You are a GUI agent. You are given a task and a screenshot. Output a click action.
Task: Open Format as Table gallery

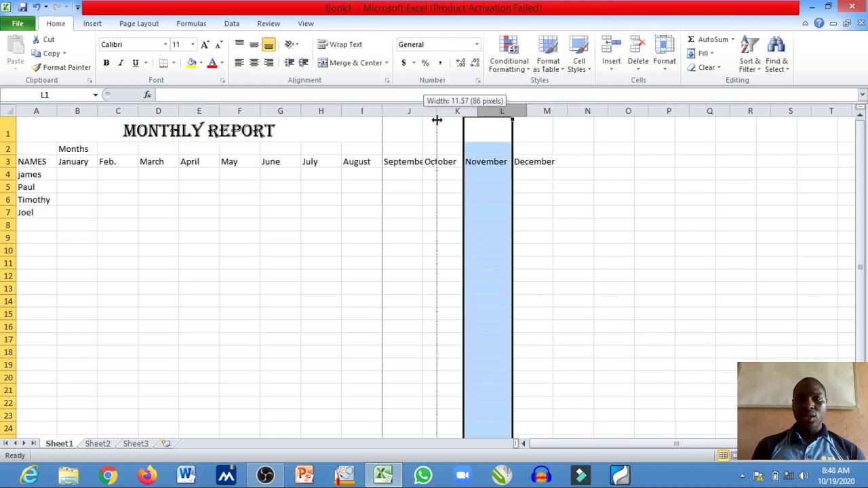click(x=548, y=55)
